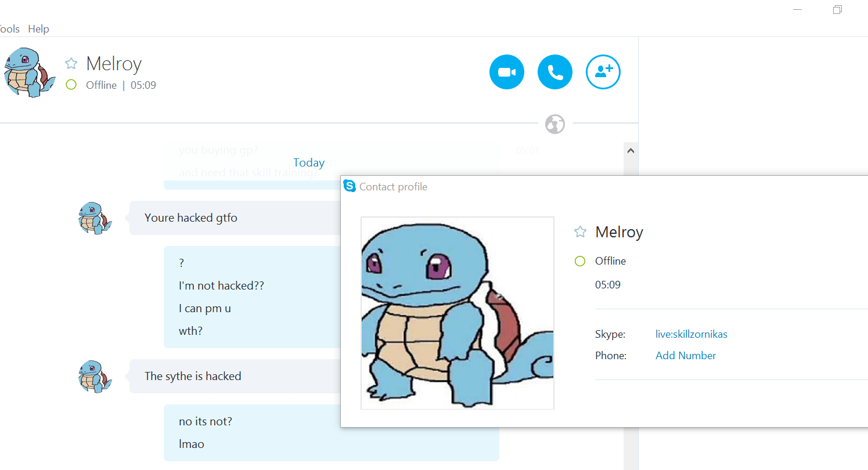
Task: Click the "Skype:" label in Contact profile
Action: coord(610,334)
